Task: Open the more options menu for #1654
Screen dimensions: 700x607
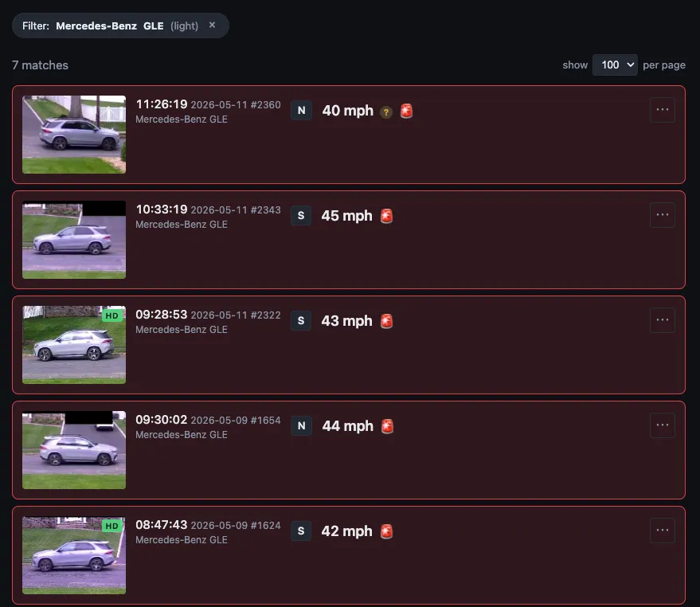Action: point(663,425)
